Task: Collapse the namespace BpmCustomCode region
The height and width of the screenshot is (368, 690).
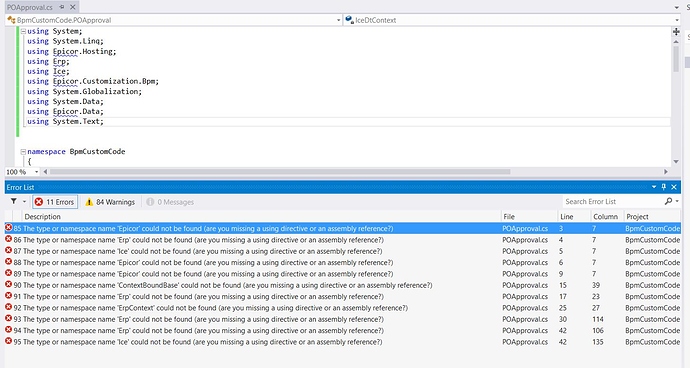Action: [23, 151]
